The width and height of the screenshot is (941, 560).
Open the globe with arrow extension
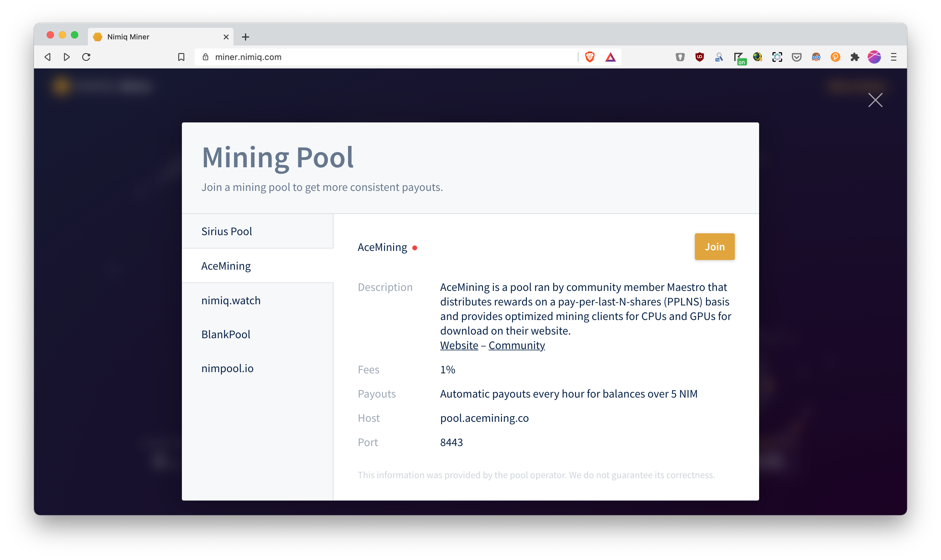pos(758,57)
